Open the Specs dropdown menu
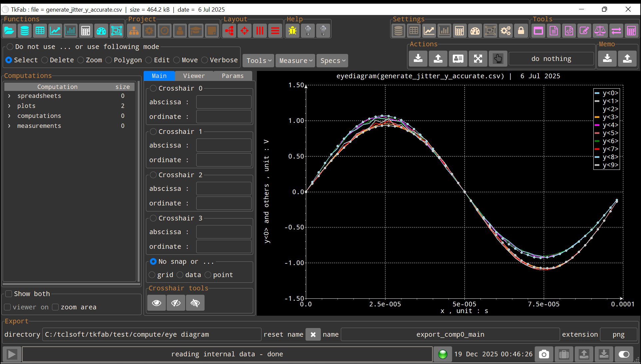641x364 pixels. pos(332,61)
